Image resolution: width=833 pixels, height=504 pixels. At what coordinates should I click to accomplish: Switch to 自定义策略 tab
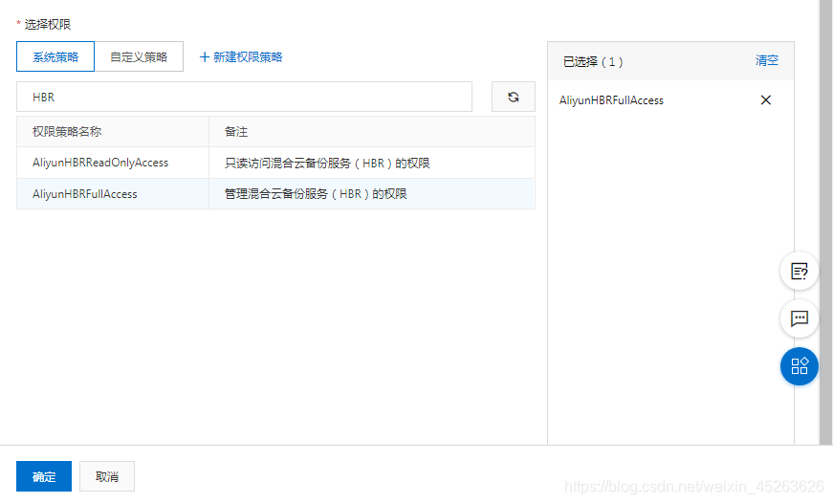pyautogui.click(x=139, y=56)
